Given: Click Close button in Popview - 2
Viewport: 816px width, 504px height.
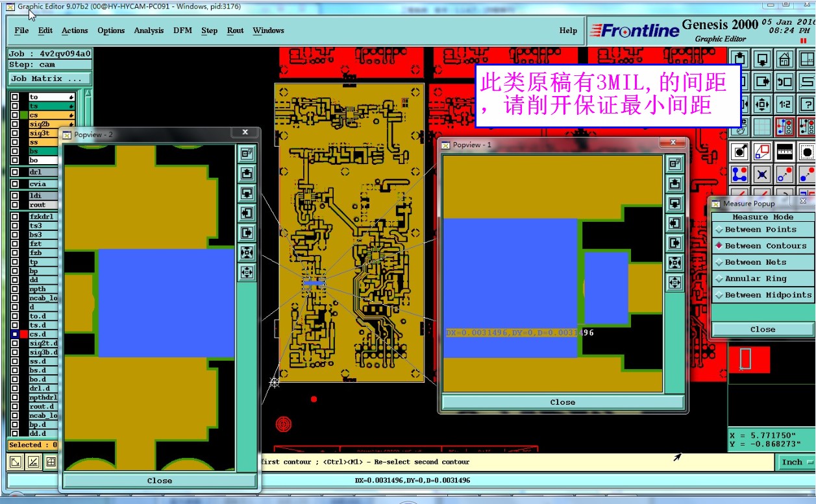Looking at the screenshot, I should (159, 481).
